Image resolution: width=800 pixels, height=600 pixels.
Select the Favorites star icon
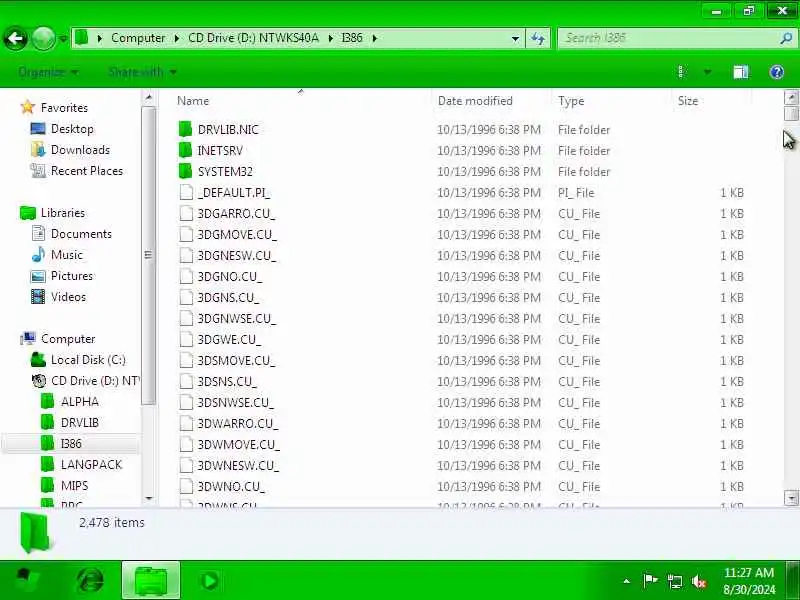point(28,107)
